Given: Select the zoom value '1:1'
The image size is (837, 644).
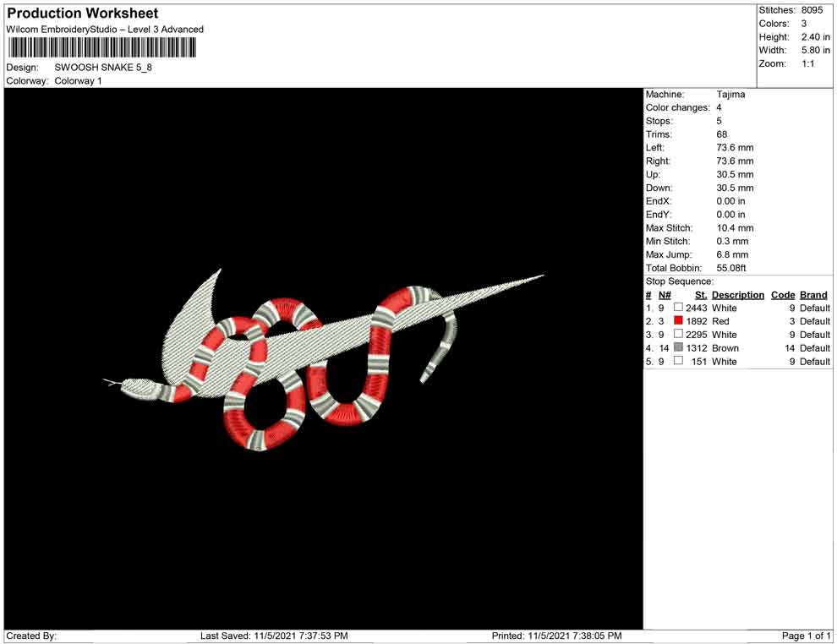Looking at the screenshot, I should coord(807,63).
